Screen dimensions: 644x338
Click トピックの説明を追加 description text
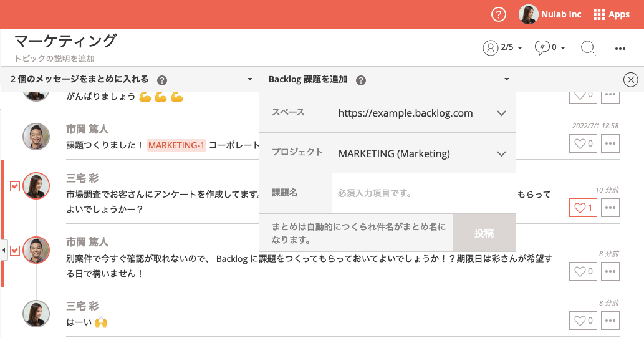point(54,59)
